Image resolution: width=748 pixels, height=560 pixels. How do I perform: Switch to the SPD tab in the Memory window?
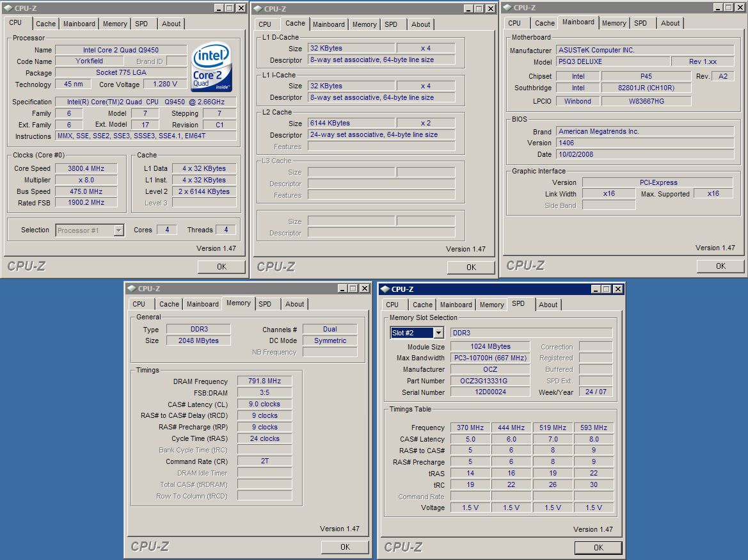(265, 304)
